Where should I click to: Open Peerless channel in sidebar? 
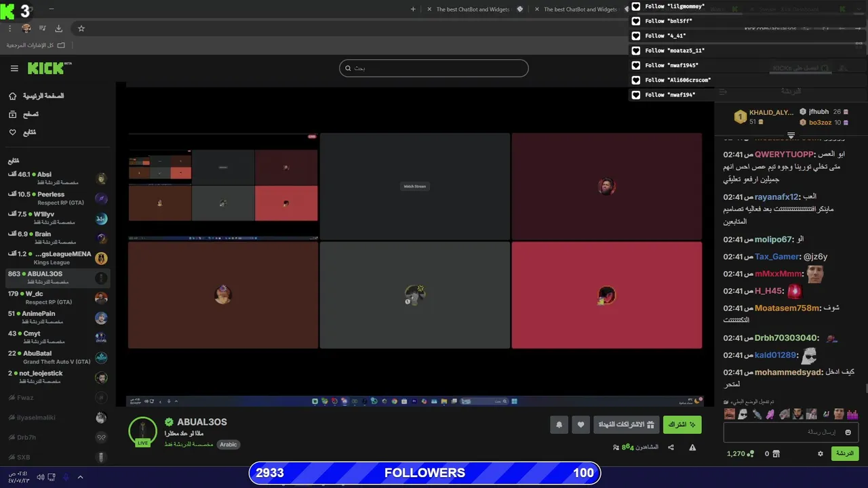(58, 199)
